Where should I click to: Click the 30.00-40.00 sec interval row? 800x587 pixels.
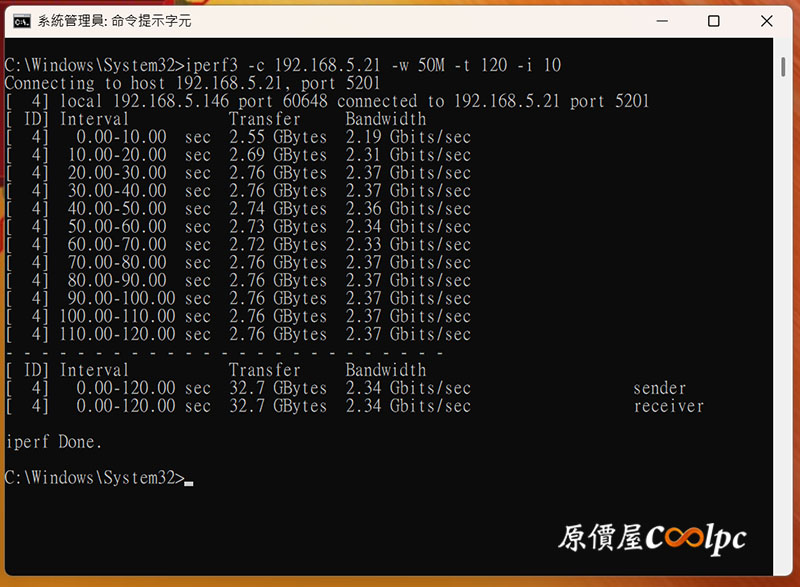point(238,191)
